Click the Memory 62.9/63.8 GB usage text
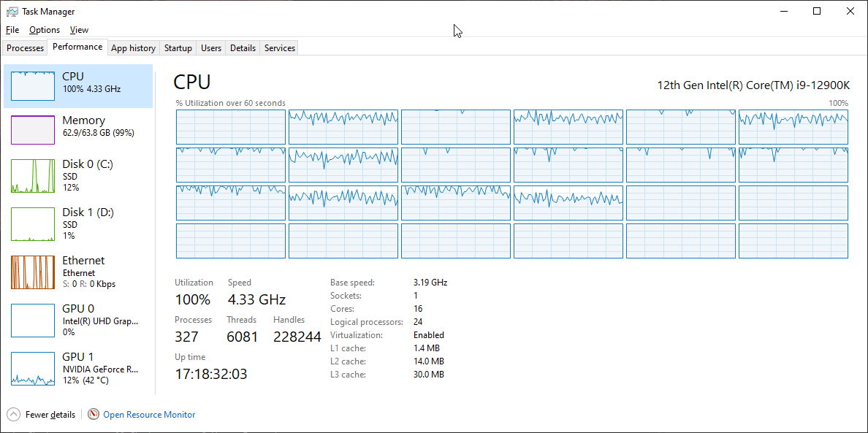868x433 pixels. [x=98, y=134]
